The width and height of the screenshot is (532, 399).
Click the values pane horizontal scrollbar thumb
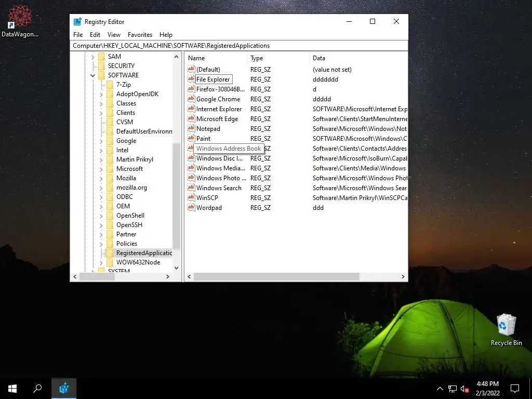point(276,276)
